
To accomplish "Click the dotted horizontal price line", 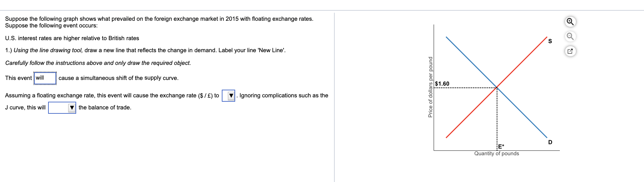I will (465, 88).
